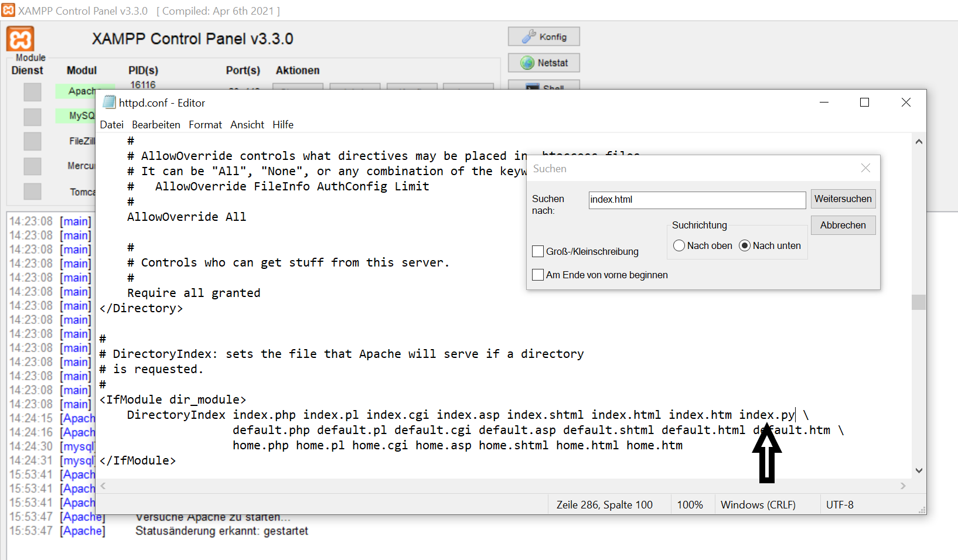
Task: Open the Format menu
Action: pos(205,125)
